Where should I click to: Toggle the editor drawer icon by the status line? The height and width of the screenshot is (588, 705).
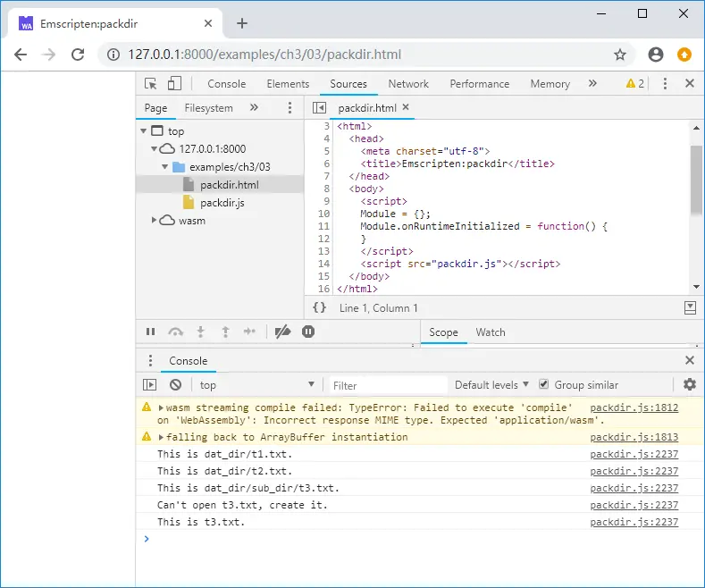(x=690, y=308)
